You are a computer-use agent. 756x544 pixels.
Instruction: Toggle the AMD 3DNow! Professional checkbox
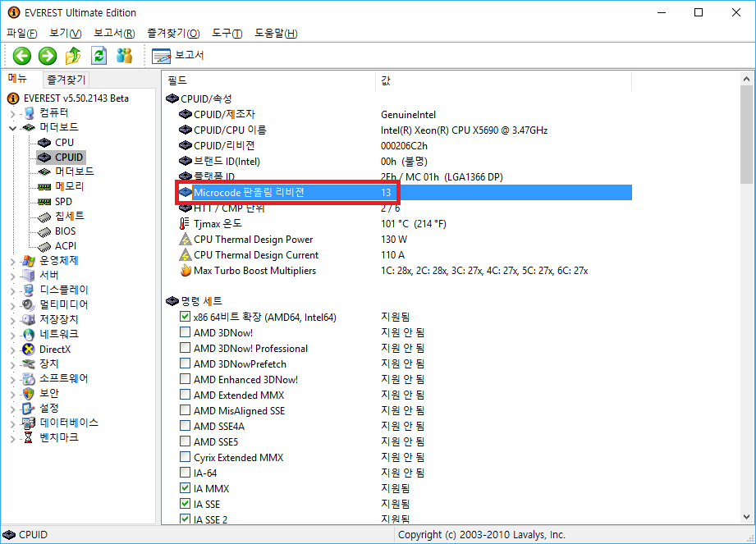click(x=185, y=347)
